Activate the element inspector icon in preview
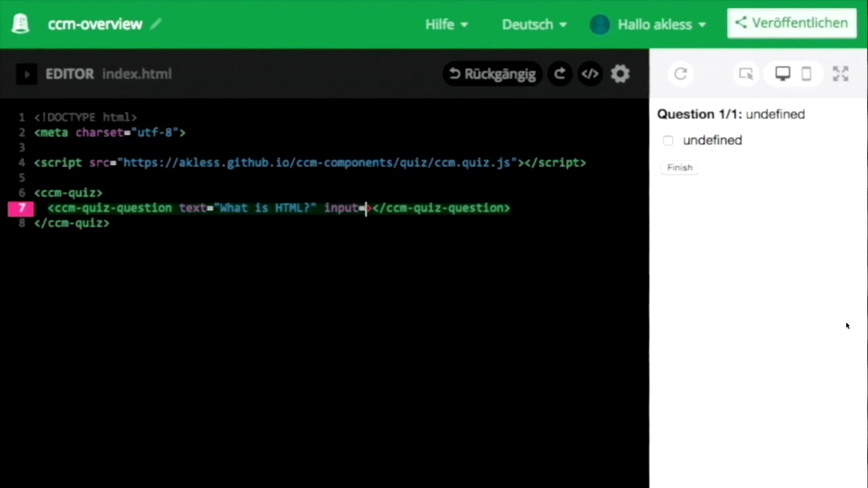 coord(746,74)
